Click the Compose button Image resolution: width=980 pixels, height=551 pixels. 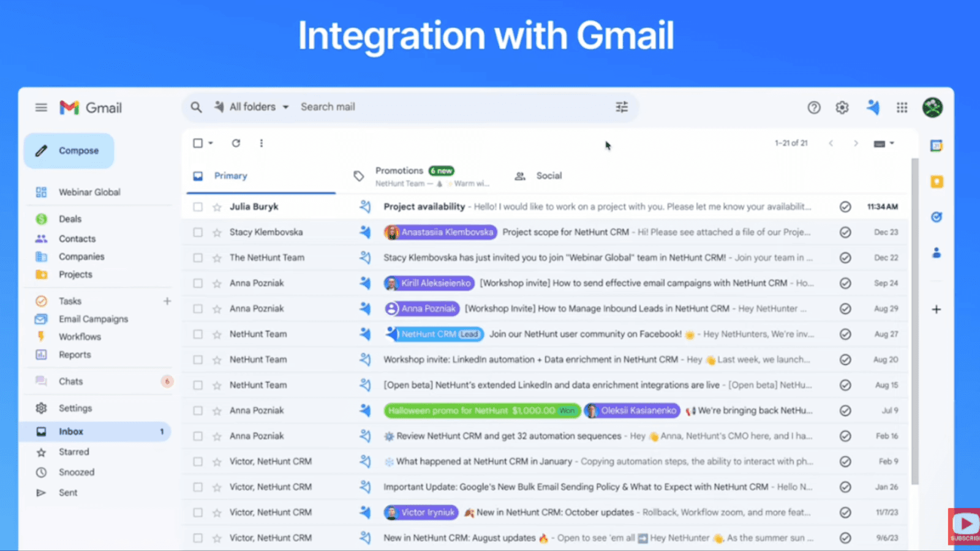click(x=69, y=151)
